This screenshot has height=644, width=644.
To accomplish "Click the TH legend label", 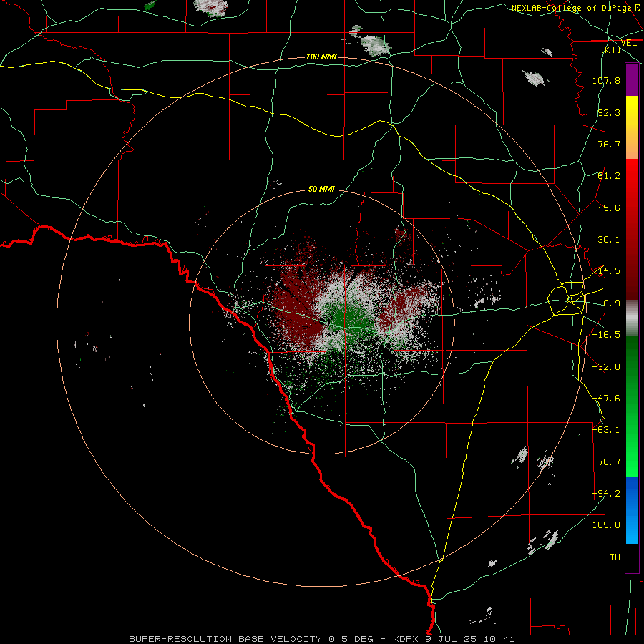I will coord(615,557).
